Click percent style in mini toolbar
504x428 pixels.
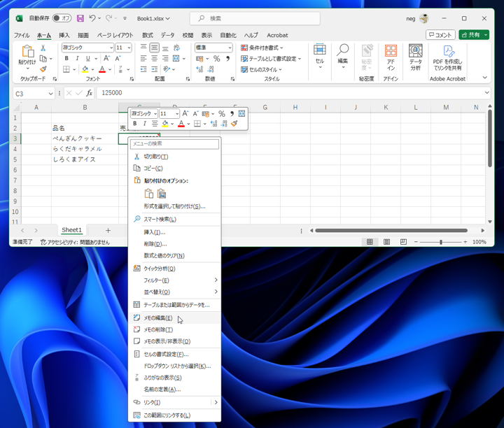tap(221, 114)
